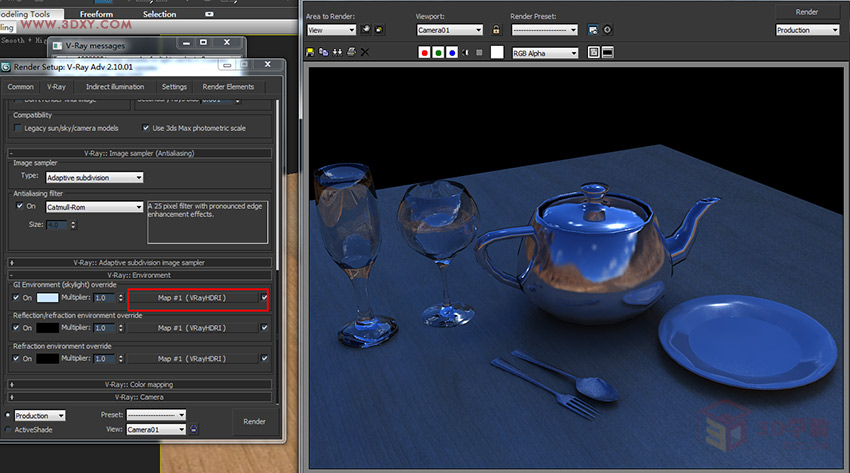Uncheck the map checkbox on the GI Environment row
The image size is (850, 473).
(265, 297)
